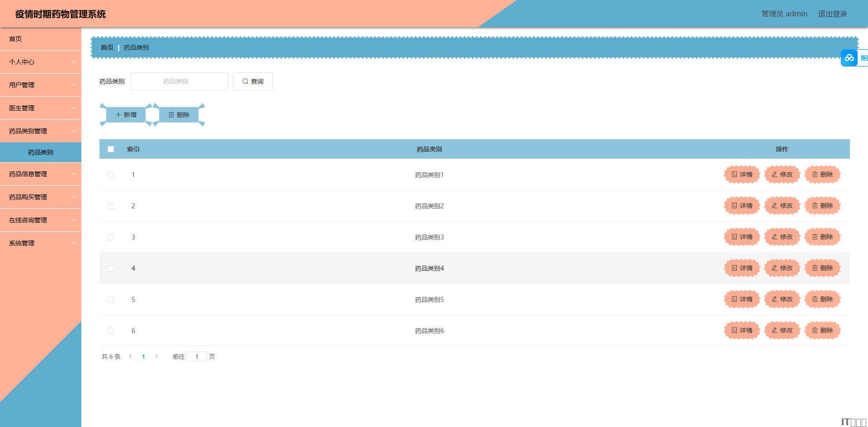Click the 药品类别6 cell text

[x=429, y=331]
